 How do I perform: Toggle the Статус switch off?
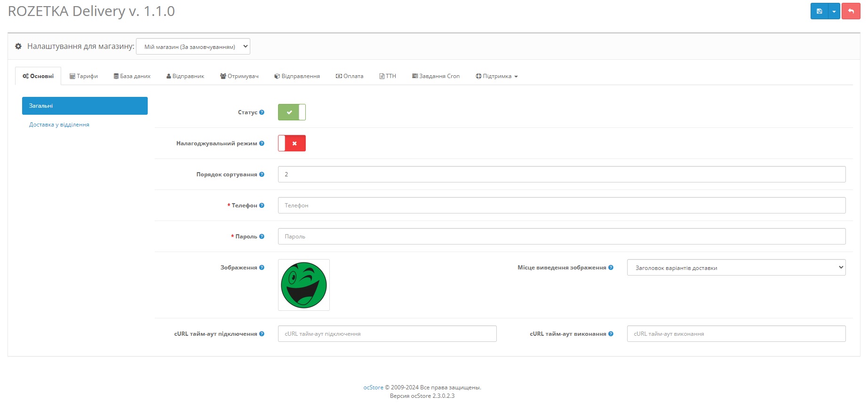[292, 112]
